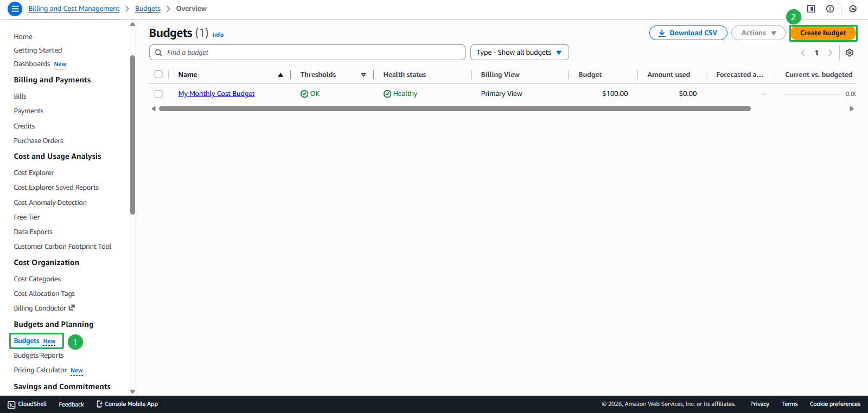Click the hexagon settings icon top right
This screenshot has height=413, width=868.
coord(853,9)
